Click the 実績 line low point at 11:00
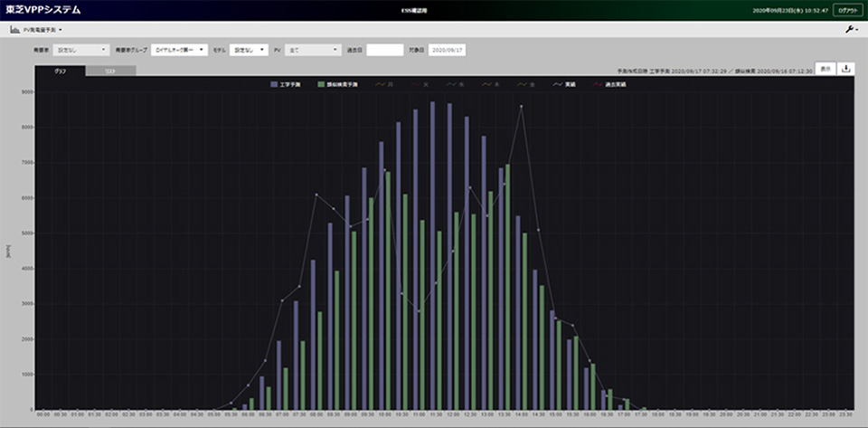 coord(419,311)
